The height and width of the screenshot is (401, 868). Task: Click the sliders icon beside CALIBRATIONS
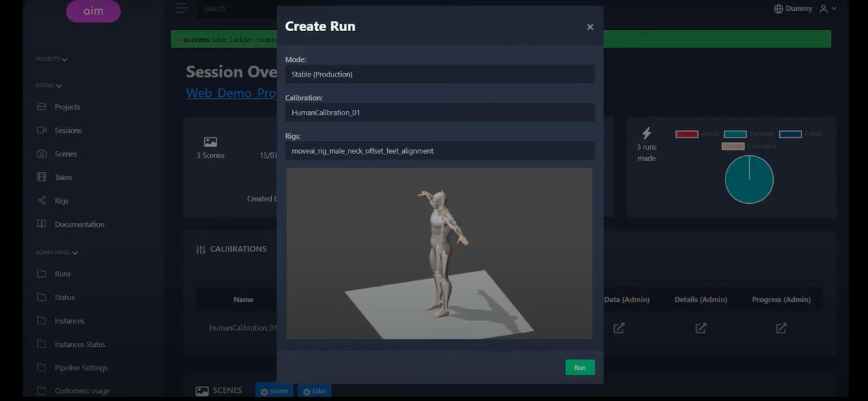click(201, 249)
